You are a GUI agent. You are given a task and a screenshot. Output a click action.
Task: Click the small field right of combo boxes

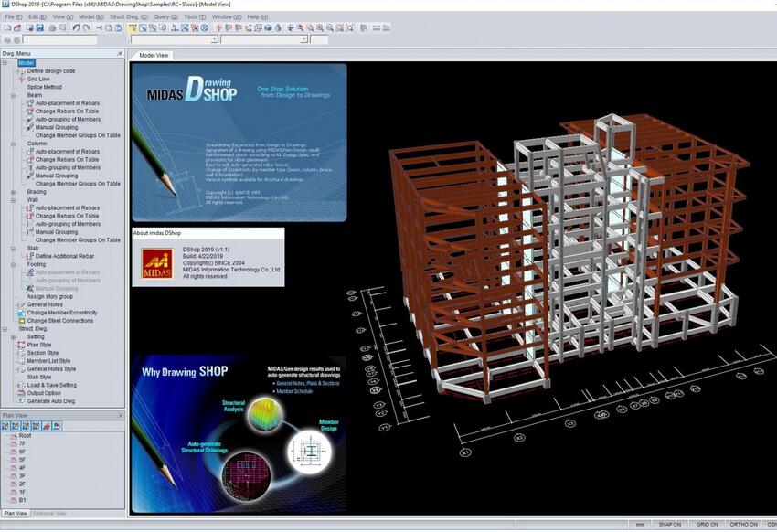[319, 39]
